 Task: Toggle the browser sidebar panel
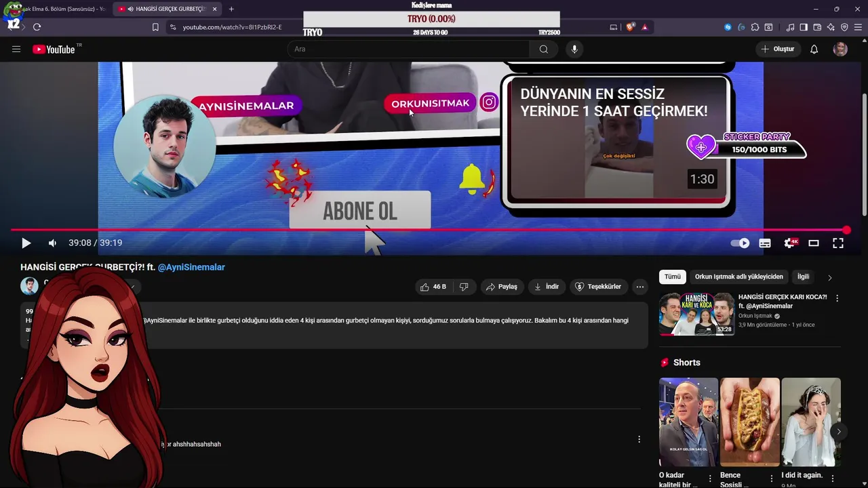click(804, 27)
